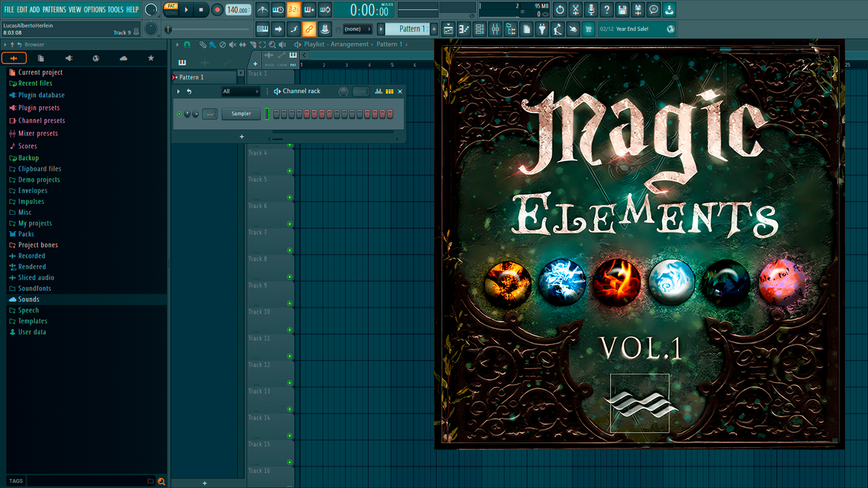Click the undo history circular arrow icon

click(x=560, y=10)
